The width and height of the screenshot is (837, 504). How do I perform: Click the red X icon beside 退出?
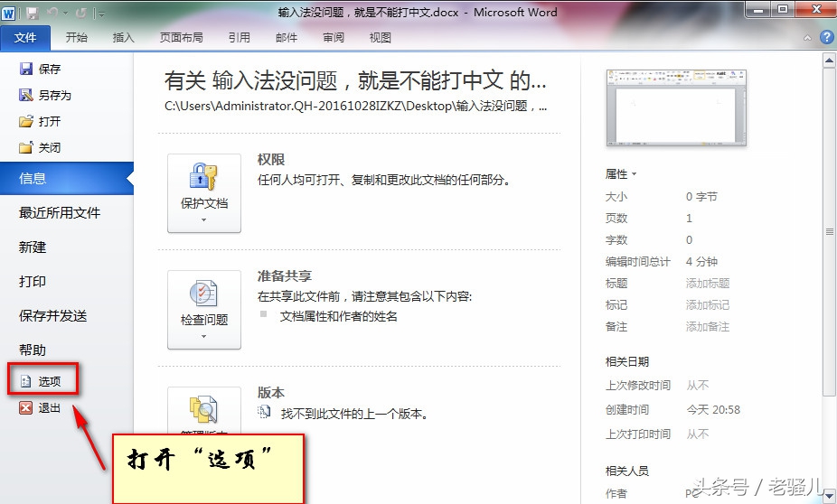[x=25, y=408]
